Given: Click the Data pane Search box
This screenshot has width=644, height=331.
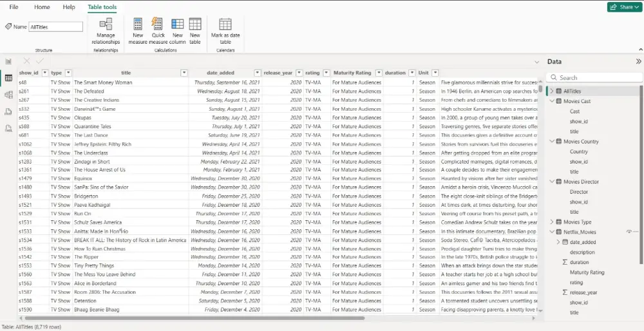Looking at the screenshot, I should [x=594, y=78].
